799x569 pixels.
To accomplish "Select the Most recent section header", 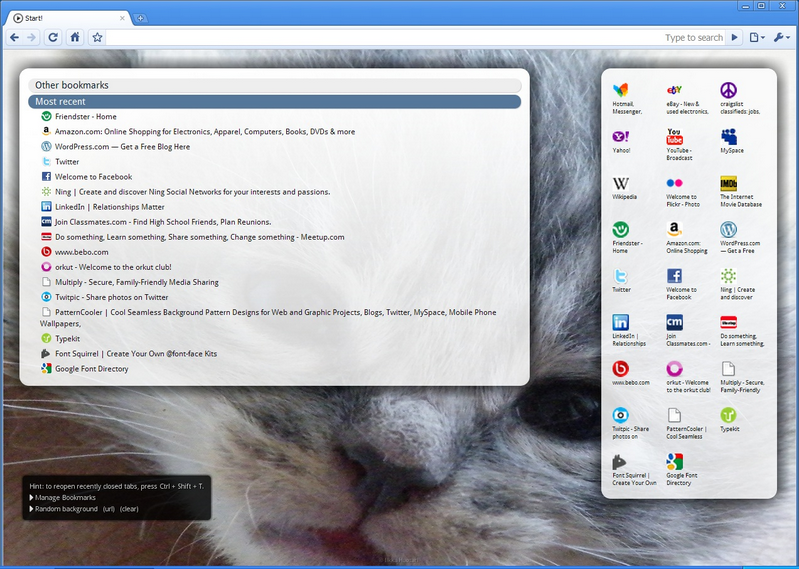I will [275, 101].
